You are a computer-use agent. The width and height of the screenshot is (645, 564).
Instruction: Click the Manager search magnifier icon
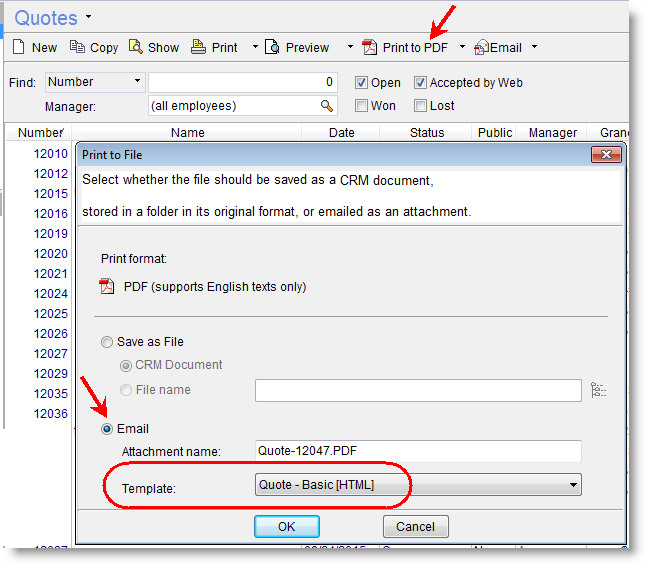click(326, 105)
